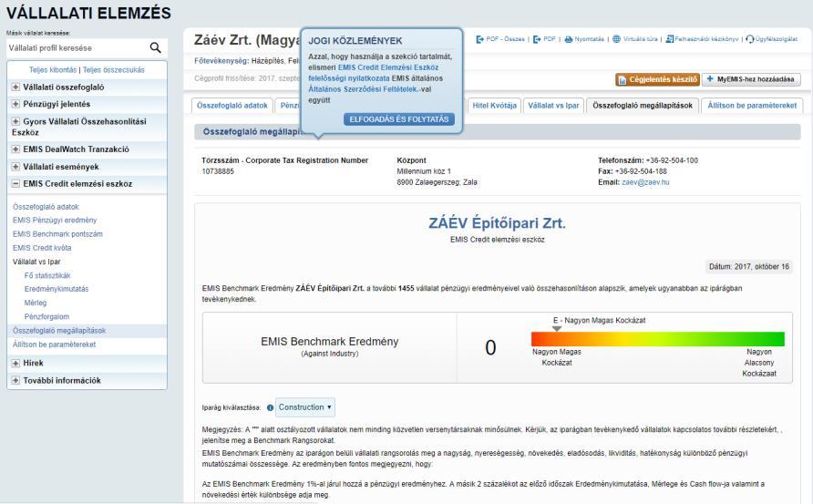This screenshot has width=813, height=504.
Task: Open sidebar Állítson be paramétereket item
Action: pyautogui.click(x=54, y=345)
